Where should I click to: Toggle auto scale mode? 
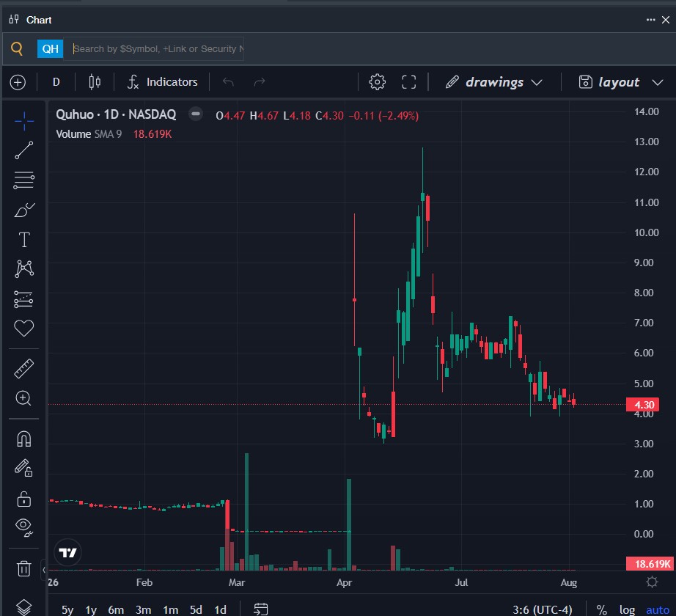point(658,609)
